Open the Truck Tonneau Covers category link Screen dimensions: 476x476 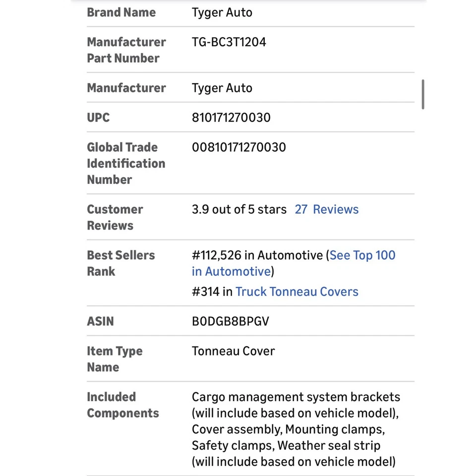(x=297, y=292)
